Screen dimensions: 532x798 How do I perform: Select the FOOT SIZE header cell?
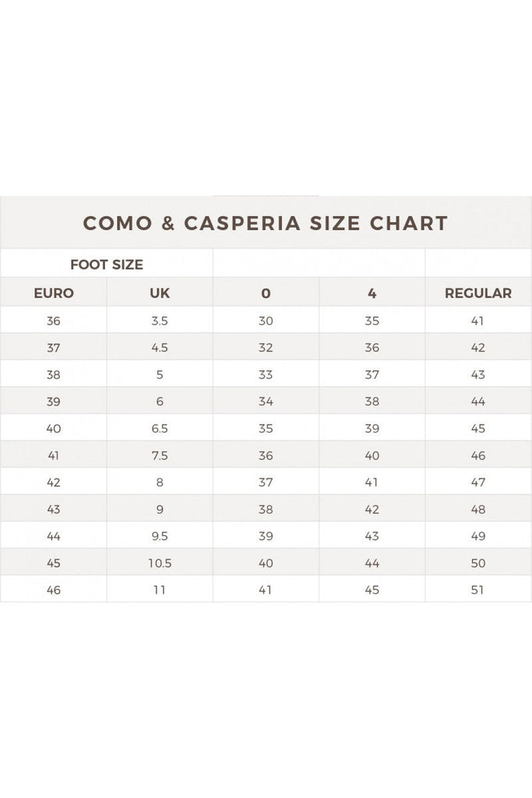pos(107,264)
